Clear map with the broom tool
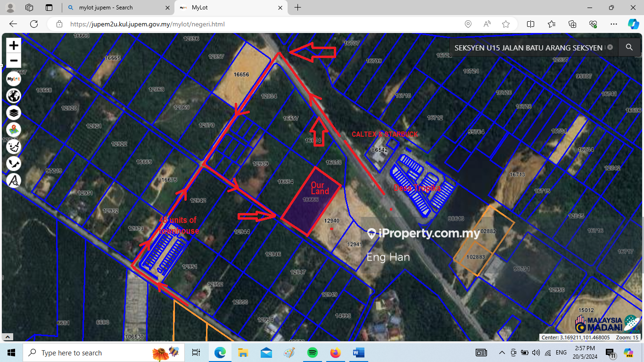Viewport: 644px width, 362px height. (14, 147)
